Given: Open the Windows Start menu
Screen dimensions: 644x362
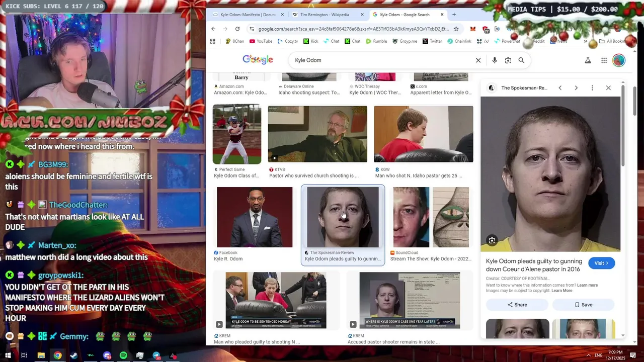Looking at the screenshot, I should (x=8, y=355).
